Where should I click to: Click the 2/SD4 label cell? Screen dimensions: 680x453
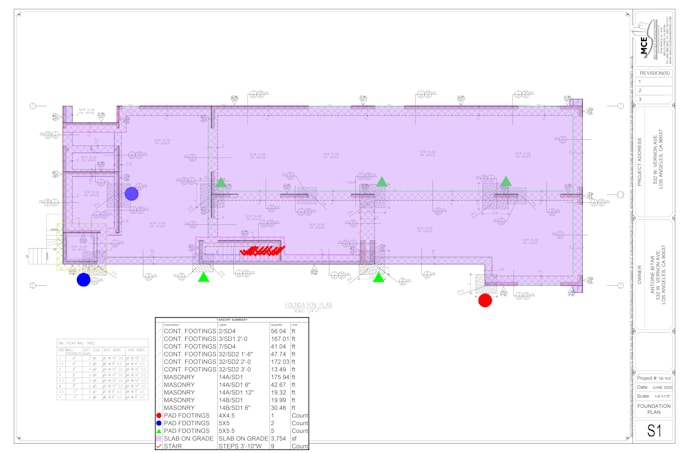click(227, 331)
